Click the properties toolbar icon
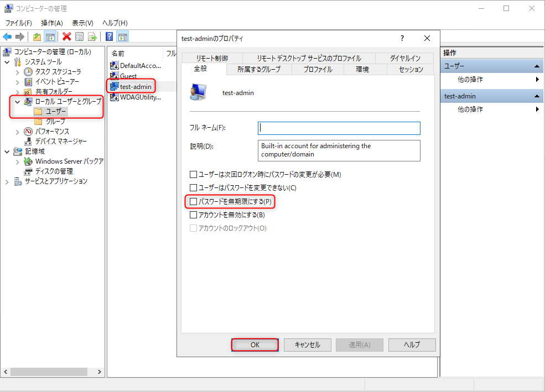 click(x=80, y=36)
